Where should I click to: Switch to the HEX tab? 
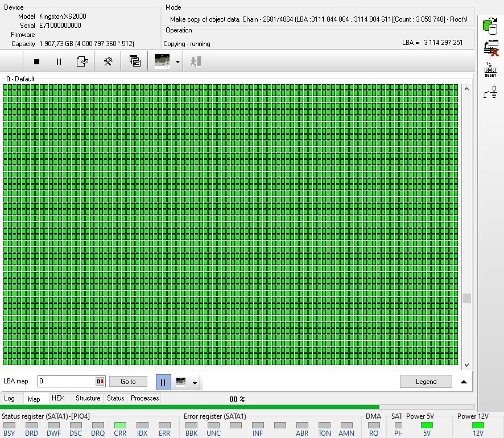coord(58,398)
